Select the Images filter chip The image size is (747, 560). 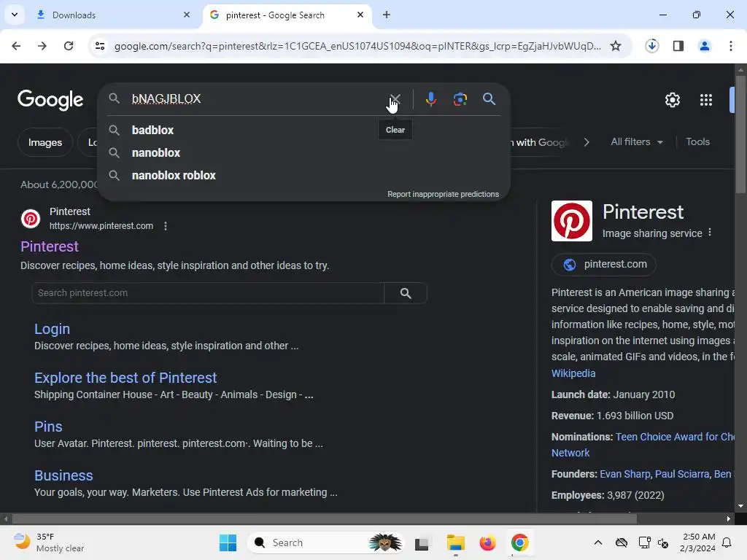44,142
